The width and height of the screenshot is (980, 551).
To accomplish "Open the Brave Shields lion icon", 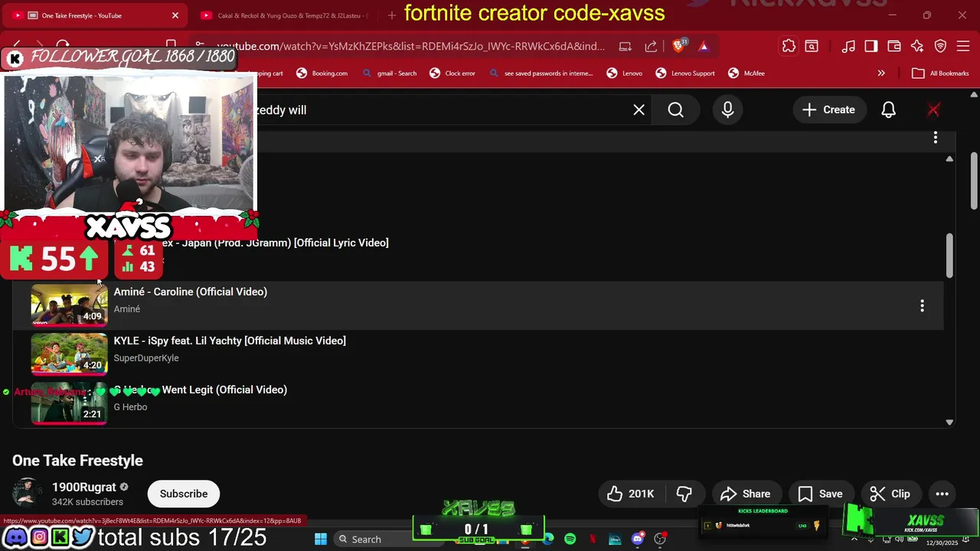I will [678, 46].
